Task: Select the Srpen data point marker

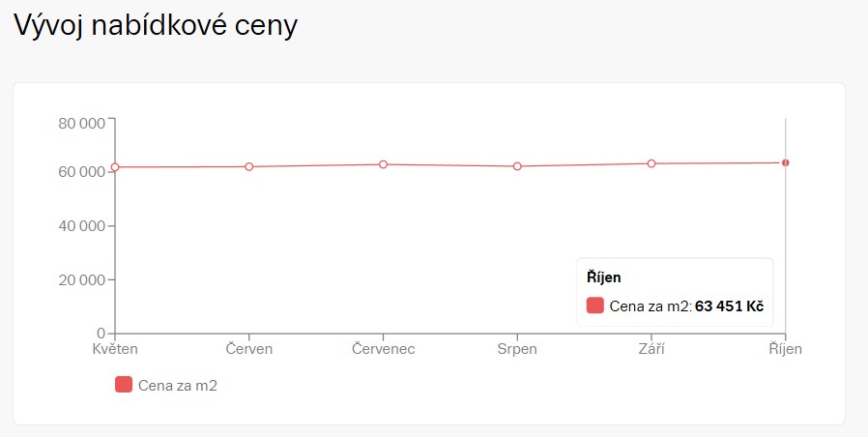Action: (x=518, y=166)
